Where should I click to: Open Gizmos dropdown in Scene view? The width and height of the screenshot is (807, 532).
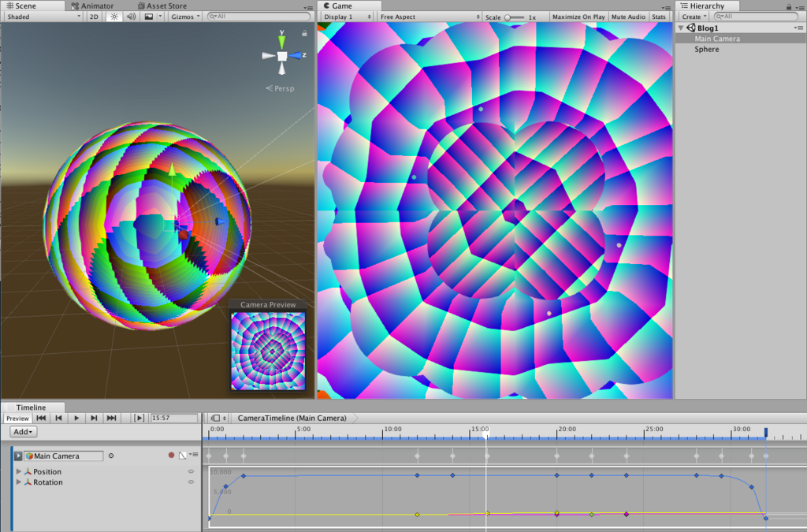click(185, 17)
